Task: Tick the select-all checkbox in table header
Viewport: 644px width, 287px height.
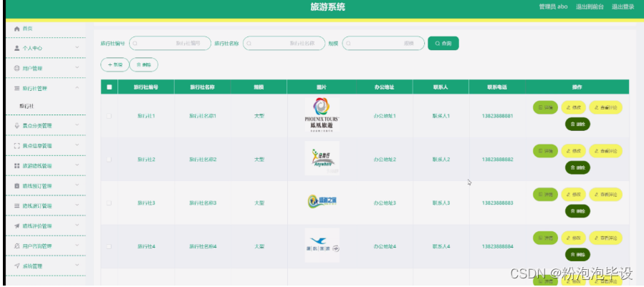Action: (109, 87)
